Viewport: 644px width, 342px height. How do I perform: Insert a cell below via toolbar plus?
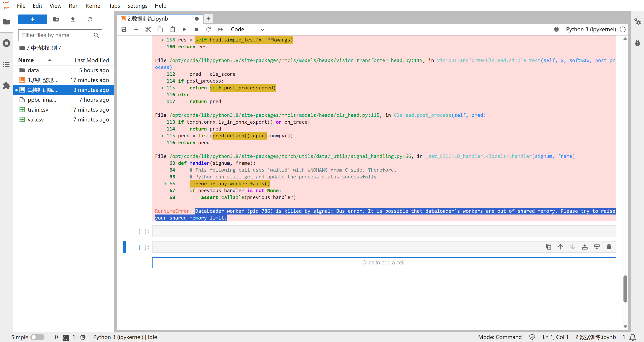click(136, 30)
